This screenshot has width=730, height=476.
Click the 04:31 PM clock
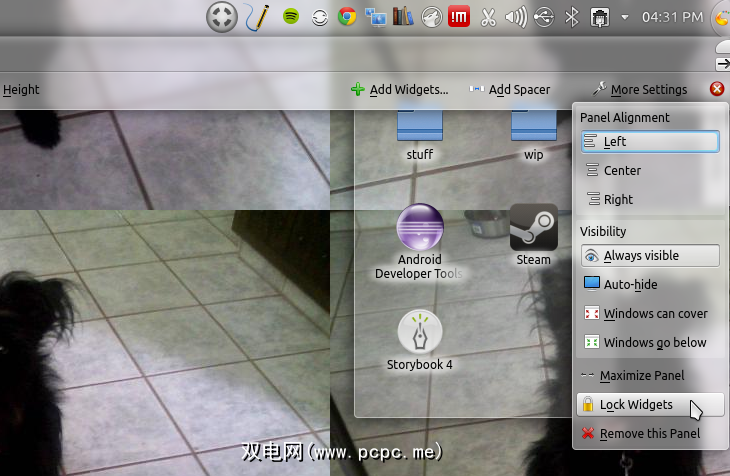[x=672, y=17]
